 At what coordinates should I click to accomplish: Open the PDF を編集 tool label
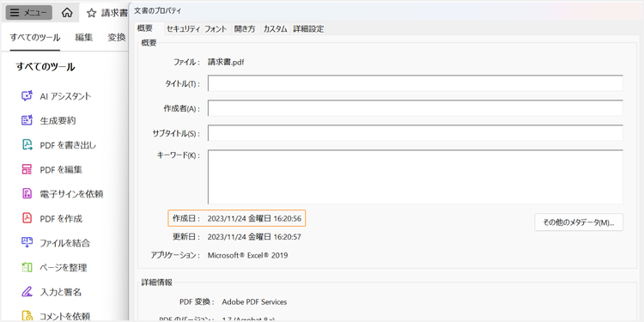click(x=61, y=170)
